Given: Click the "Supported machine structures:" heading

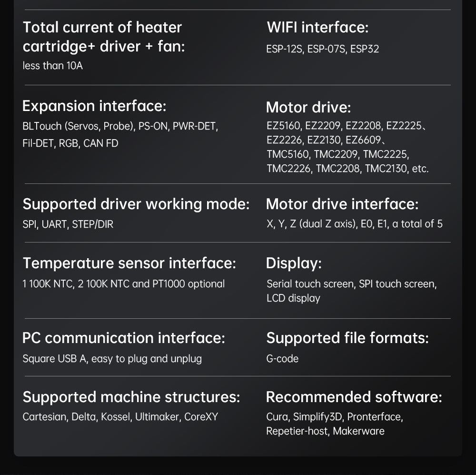Looking at the screenshot, I should [x=131, y=397].
